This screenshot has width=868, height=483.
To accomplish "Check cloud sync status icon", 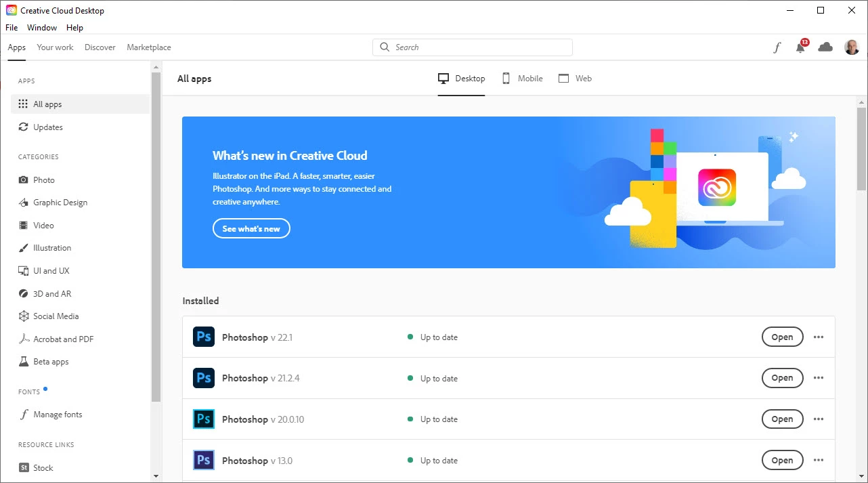I will 825,47.
